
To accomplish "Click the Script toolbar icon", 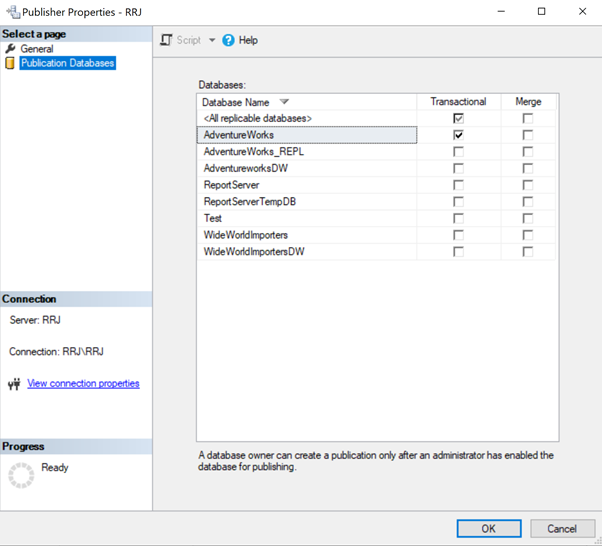I will point(166,40).
